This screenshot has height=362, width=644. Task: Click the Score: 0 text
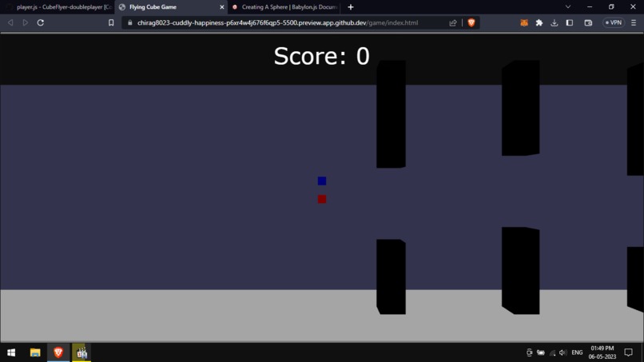click(x=321, y=56)
